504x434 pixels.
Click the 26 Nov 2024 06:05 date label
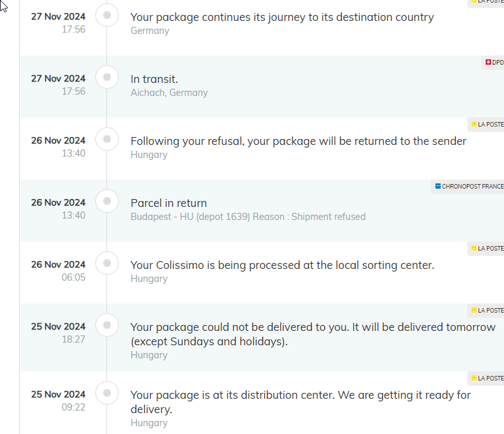pos(58,270)
